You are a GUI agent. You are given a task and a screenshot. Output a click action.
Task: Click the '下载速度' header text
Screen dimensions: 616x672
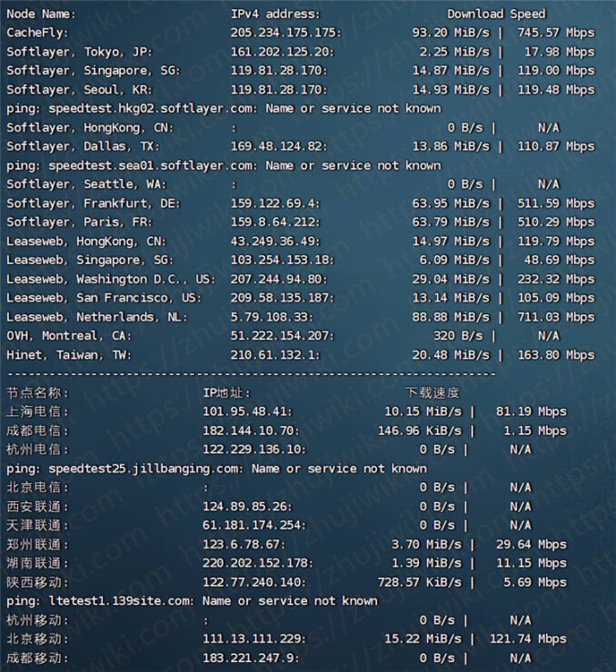pos(432,393)
